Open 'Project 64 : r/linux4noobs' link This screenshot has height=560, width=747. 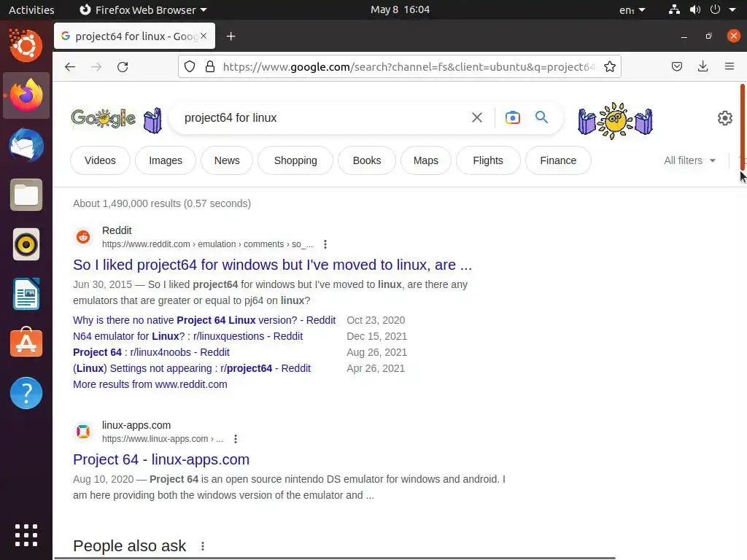click(151, 352)
